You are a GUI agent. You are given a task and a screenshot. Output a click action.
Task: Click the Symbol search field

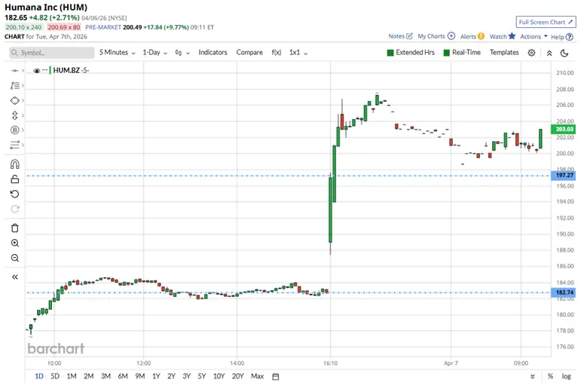point(52,53)
